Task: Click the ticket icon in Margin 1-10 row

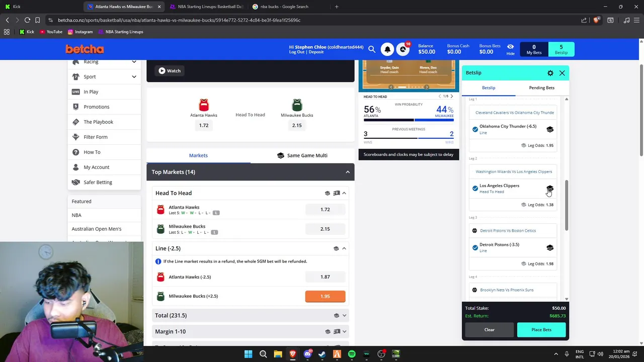Action: [x=337, y=332]
